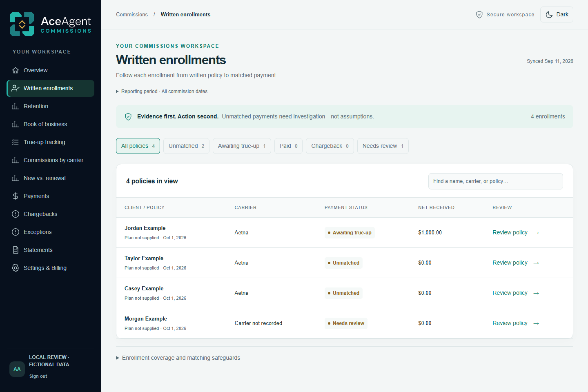
Task: Switch to Dark theme
Action: 557,15
